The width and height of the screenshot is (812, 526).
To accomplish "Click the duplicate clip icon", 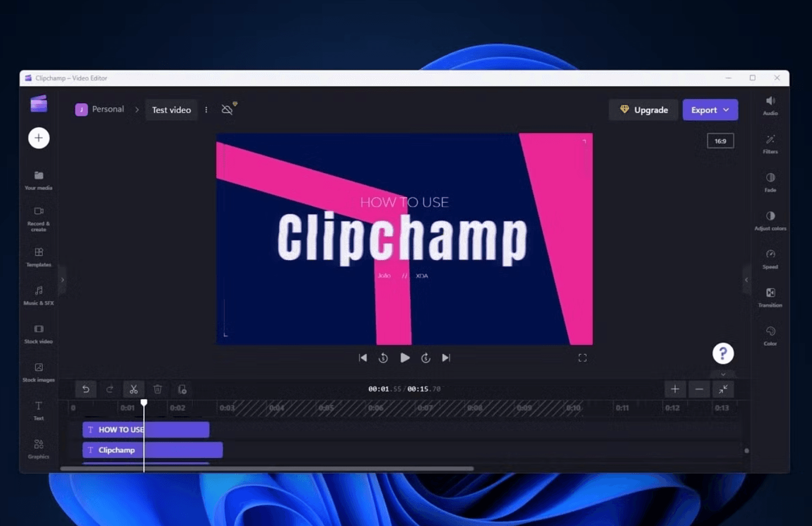I will (182, 389).
